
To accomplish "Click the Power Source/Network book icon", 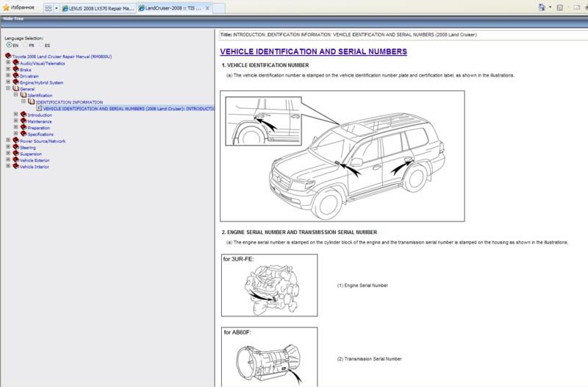I will click(x=15, y=141).
